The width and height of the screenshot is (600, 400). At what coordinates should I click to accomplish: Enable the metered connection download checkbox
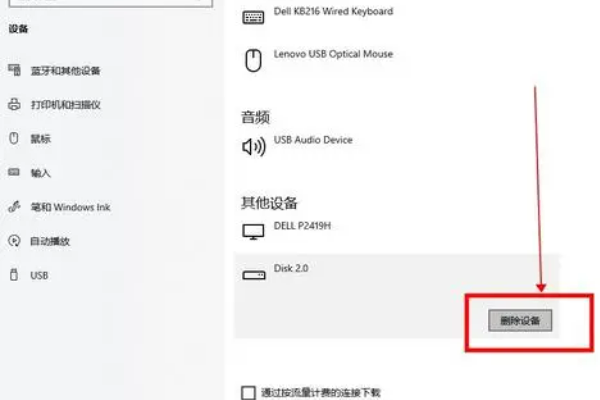tap(248, 393)
